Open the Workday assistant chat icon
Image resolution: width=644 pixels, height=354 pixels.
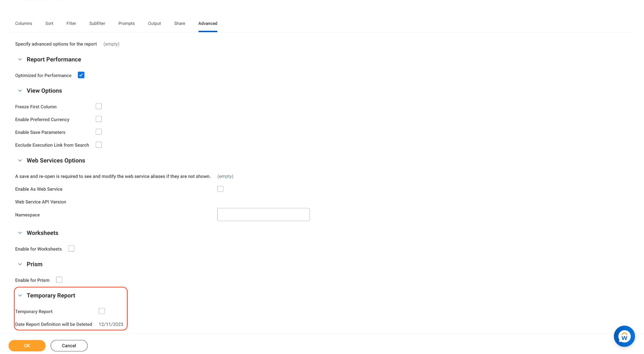coord(624,336)
